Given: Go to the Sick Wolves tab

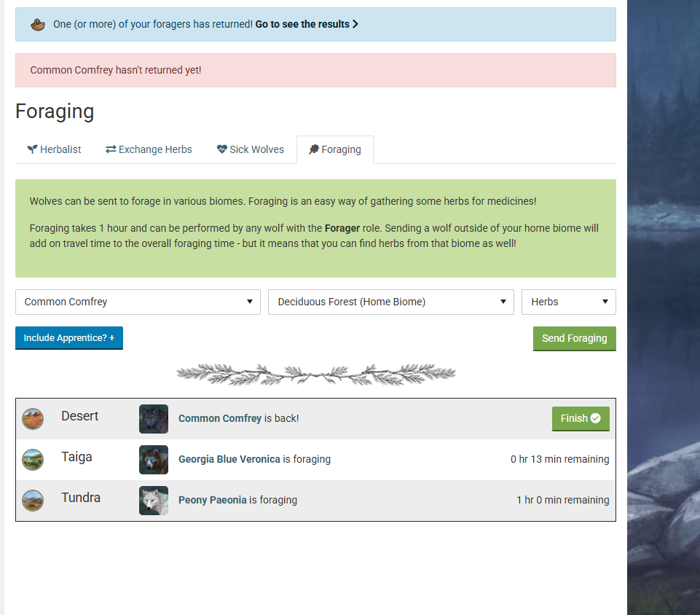Looking at the screenshot, I should (x=251, y=149).
